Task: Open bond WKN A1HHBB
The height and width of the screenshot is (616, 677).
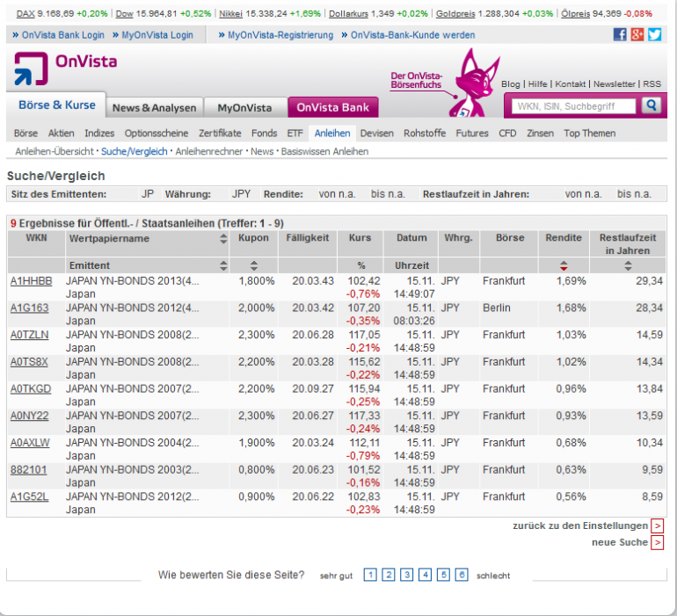Action: [x=31, y=281]
